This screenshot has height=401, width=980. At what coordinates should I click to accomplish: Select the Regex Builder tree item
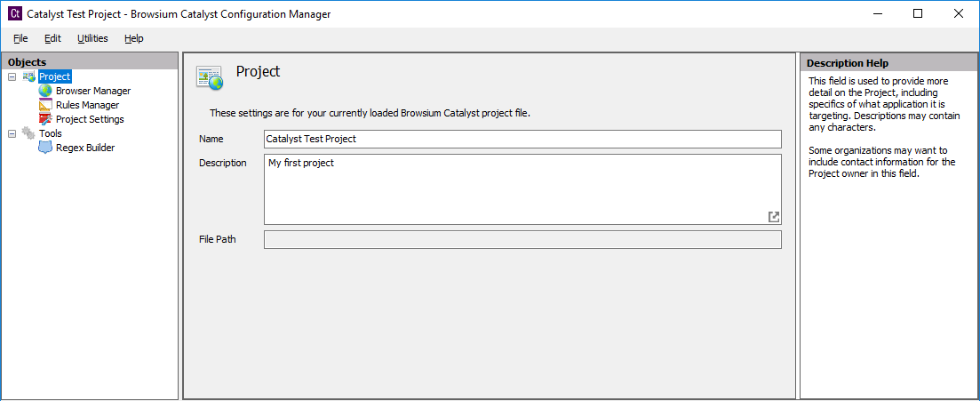coord(85,148)
